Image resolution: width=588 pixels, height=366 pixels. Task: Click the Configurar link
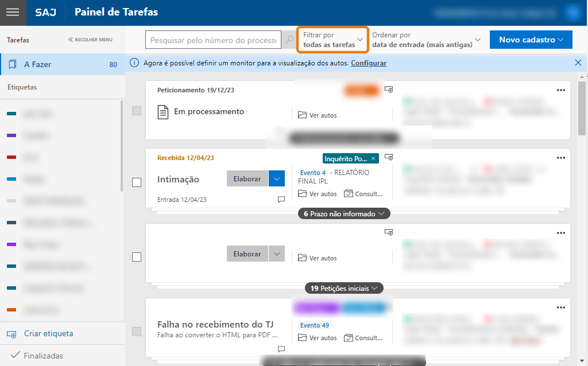pyautogui.click(x=369, y=63)
